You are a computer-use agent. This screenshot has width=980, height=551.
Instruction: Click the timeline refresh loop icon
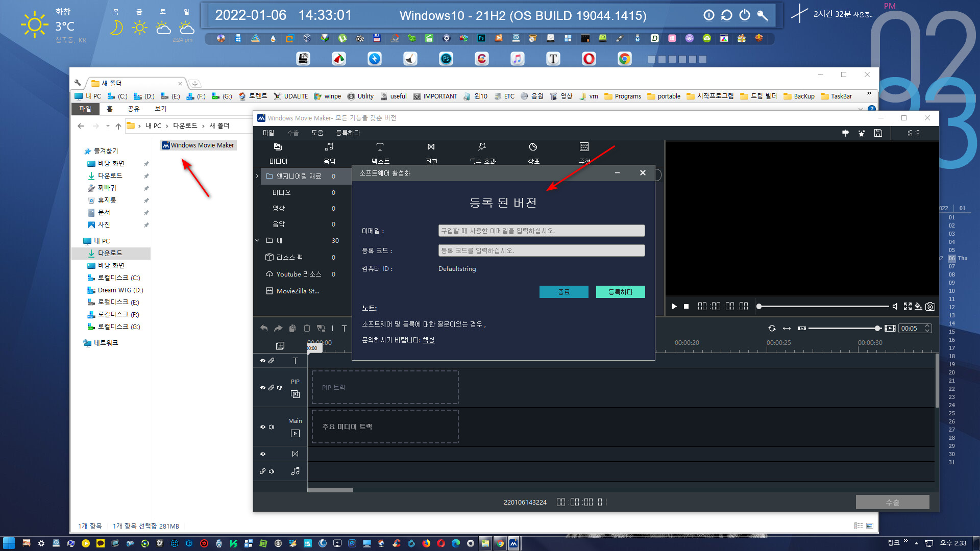click(772, 328)
